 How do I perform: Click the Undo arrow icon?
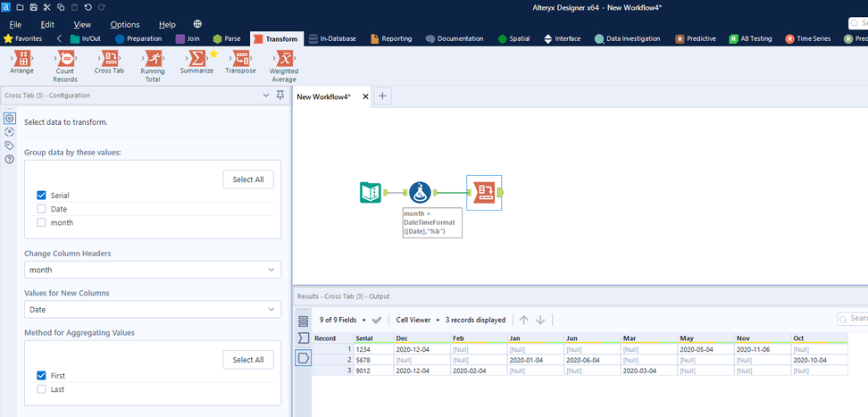[88, 7]
